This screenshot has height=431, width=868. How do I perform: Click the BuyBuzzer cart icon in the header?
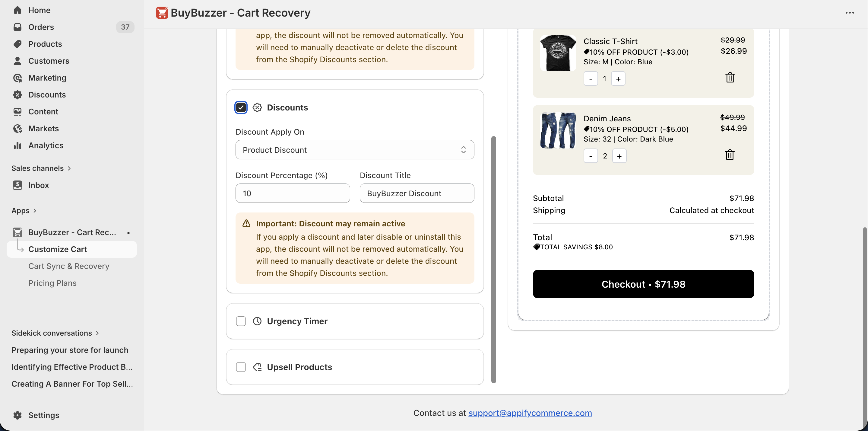point(162,12)
